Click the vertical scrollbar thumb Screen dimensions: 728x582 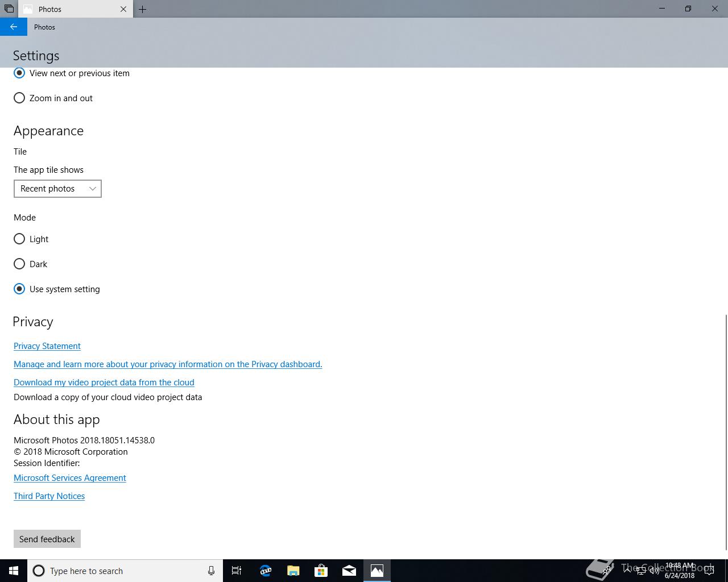(726, 432)
